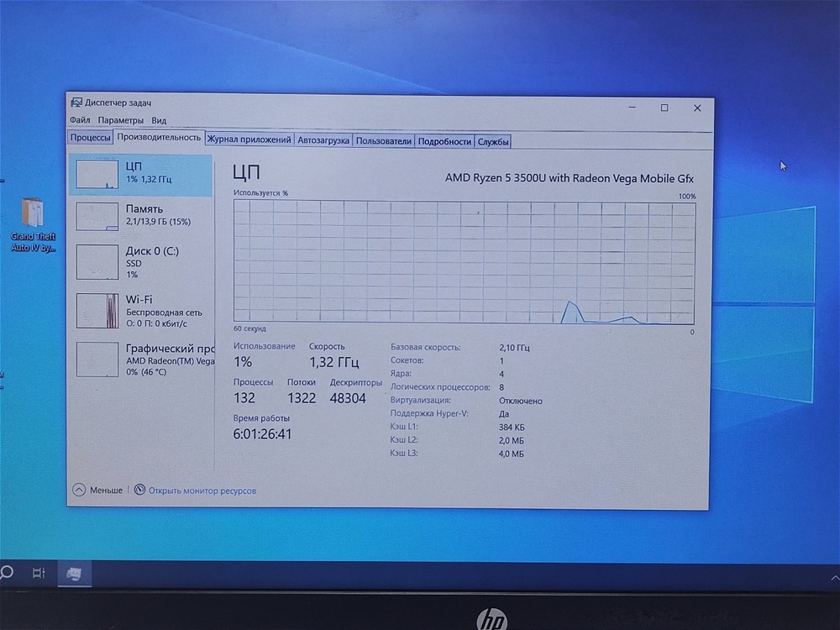Open the Пользователи tab
This screenshot has height=630, width=840.
384,141
